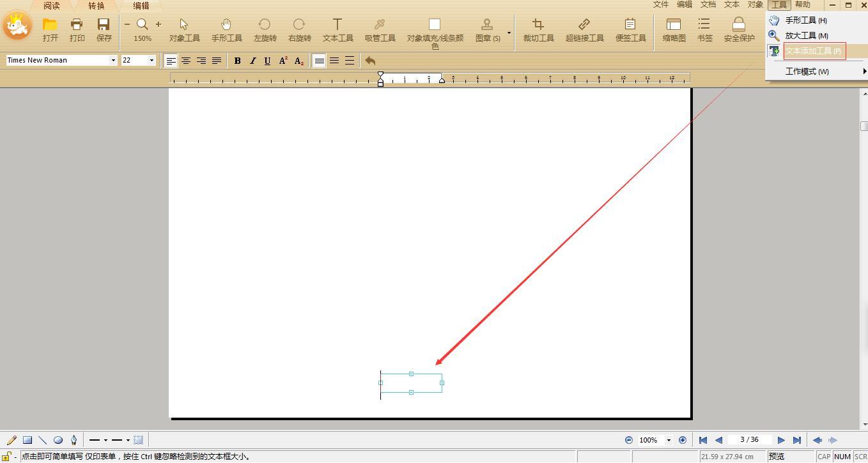Click the 安全保护 lock icon
The height and width of the screenshot is (463, 868).
(x=739, y=29)
